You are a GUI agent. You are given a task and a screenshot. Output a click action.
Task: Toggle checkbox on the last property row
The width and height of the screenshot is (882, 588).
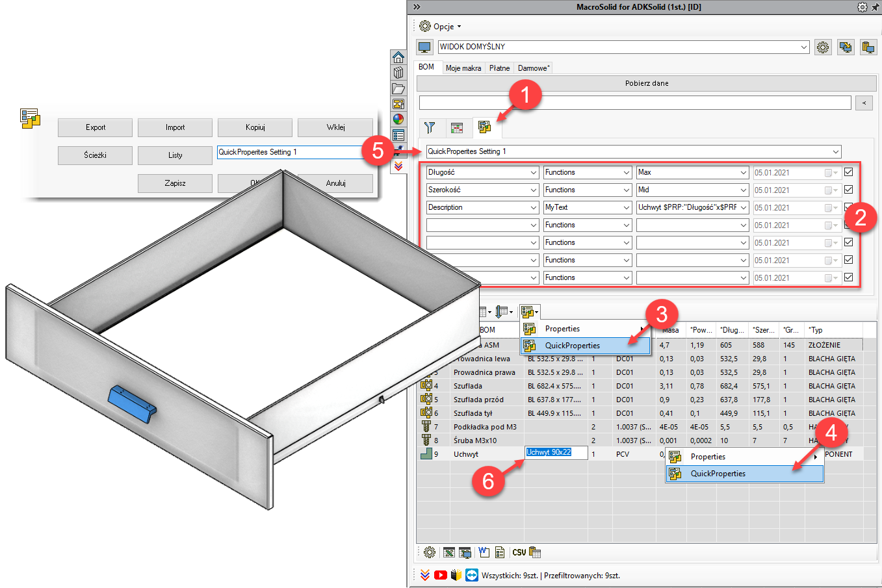tap(848, 277)
